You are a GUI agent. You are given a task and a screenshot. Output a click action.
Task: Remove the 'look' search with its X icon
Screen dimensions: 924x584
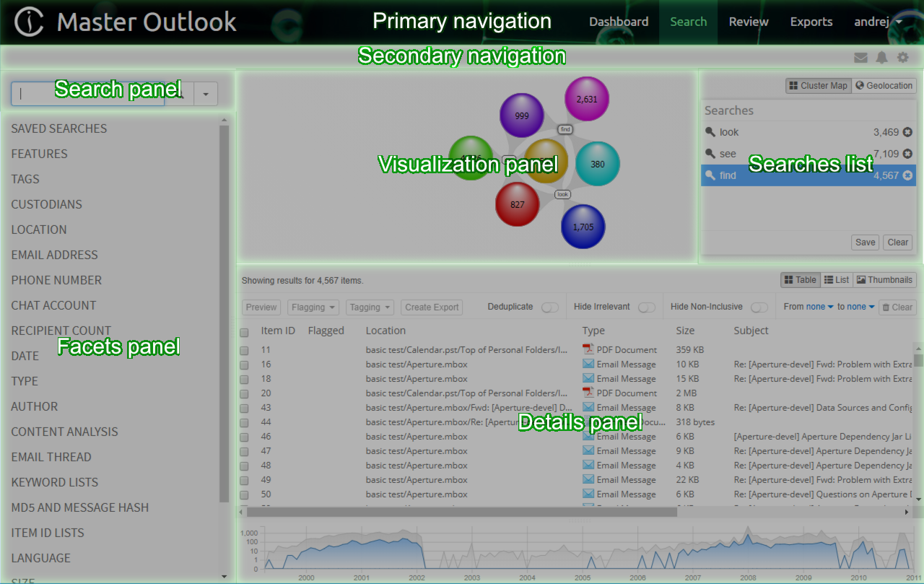pyautogui.click(x=907, y=132)
